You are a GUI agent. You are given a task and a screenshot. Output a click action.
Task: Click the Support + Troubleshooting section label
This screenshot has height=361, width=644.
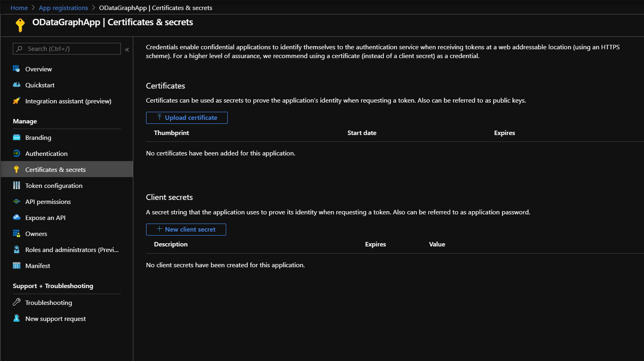(53, 286)
